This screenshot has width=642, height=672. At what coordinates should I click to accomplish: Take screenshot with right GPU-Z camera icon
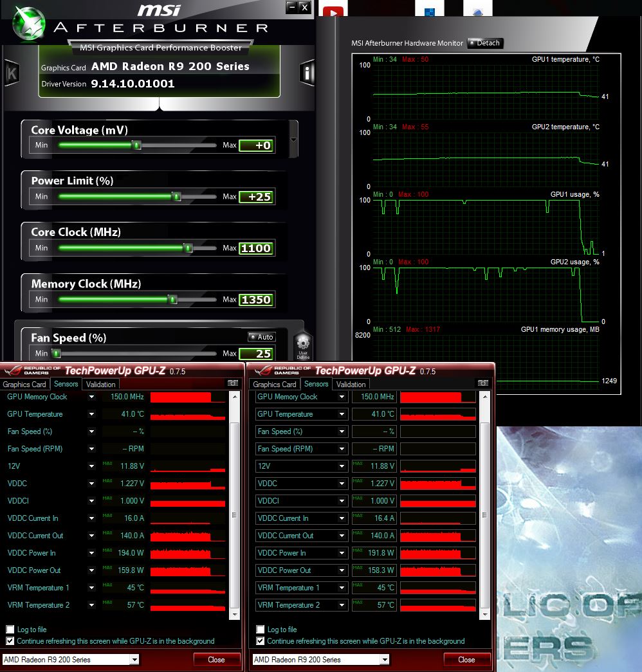[483, 383]
